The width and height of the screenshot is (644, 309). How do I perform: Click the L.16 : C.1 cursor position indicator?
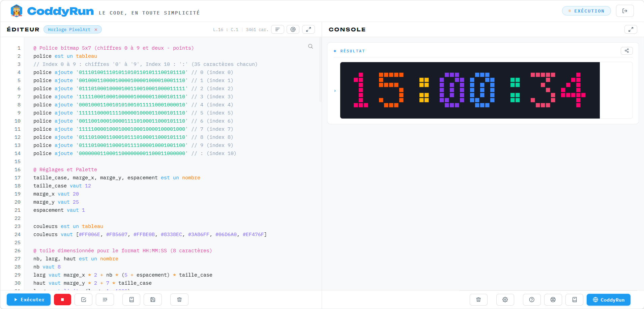coord(226,30)
